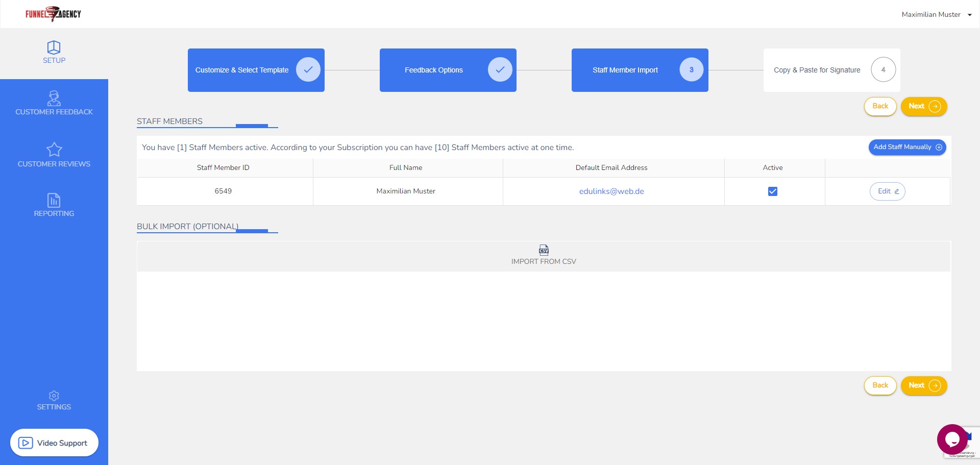Open Video Support
Image resolution: width=980 pixels, height=465 pixels.
click(54, 443)
